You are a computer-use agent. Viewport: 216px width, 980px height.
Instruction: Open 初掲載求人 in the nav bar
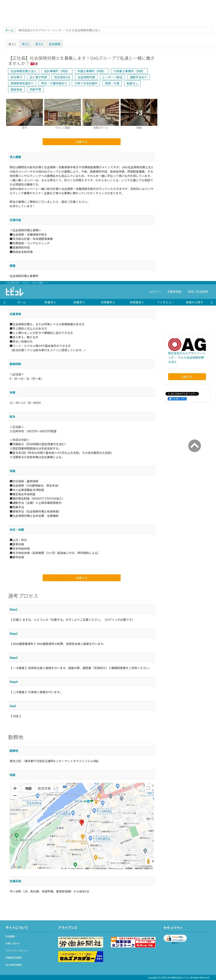[x=108, y=302]
